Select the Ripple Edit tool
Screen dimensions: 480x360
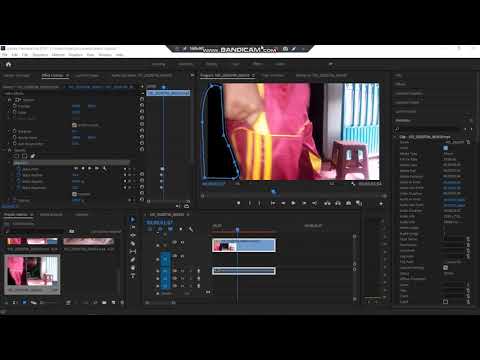pos(133,235)
